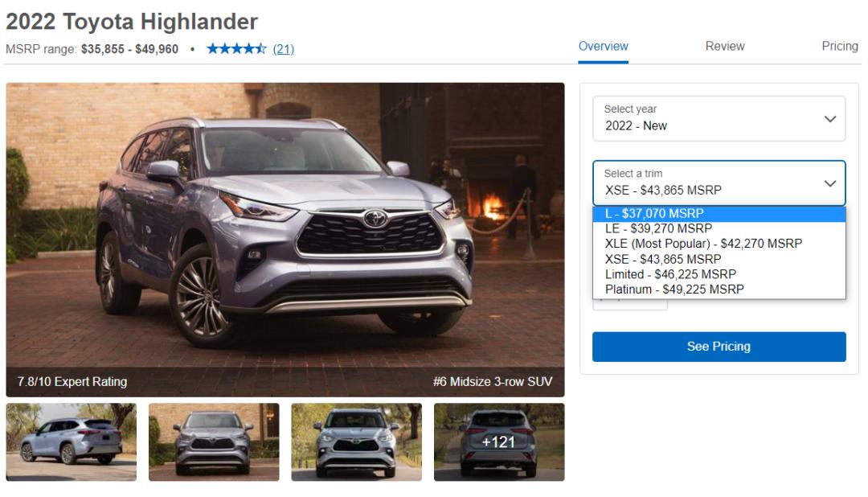Click the star rating icons
Image resolution: width=868 pixels, height=497 pixels.
click(236, 49)
